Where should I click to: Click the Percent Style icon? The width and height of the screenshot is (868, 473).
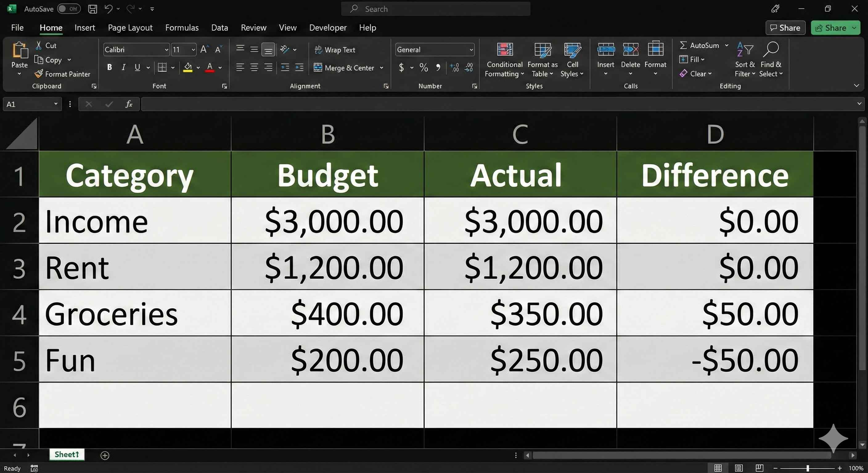[x=424, y=68]
